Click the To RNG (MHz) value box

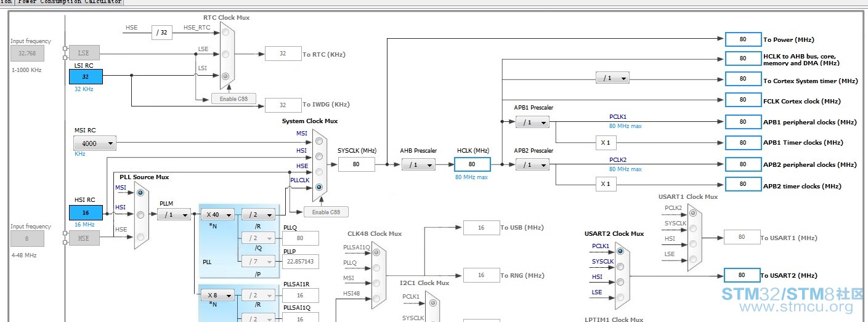click(481, 275)
